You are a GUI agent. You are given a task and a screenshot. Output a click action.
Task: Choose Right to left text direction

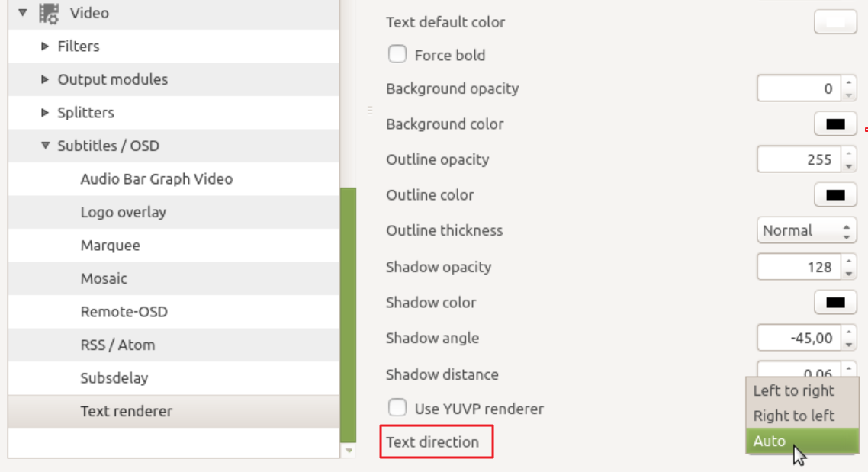(802, 416)
